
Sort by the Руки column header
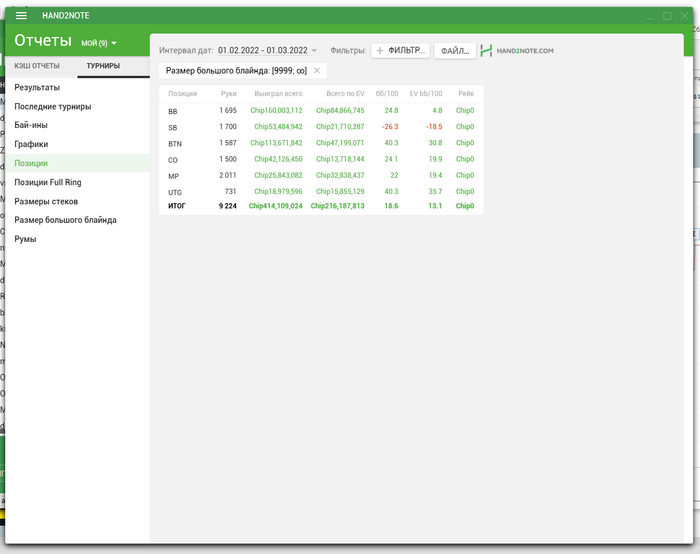tap(229, 93)
